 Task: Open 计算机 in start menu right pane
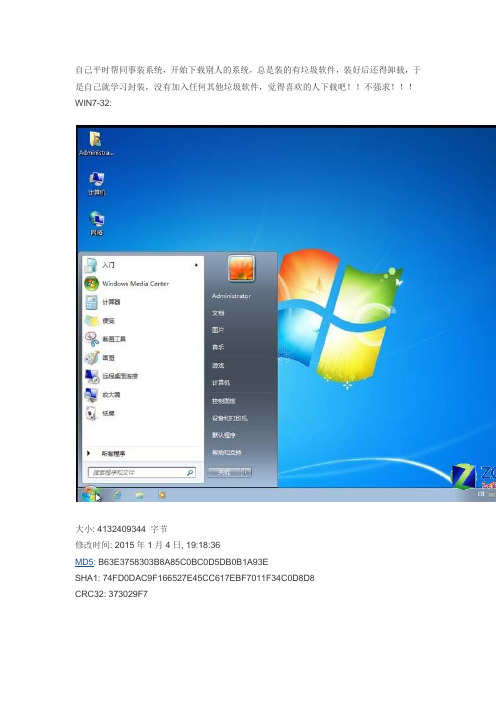click(221, 383)
